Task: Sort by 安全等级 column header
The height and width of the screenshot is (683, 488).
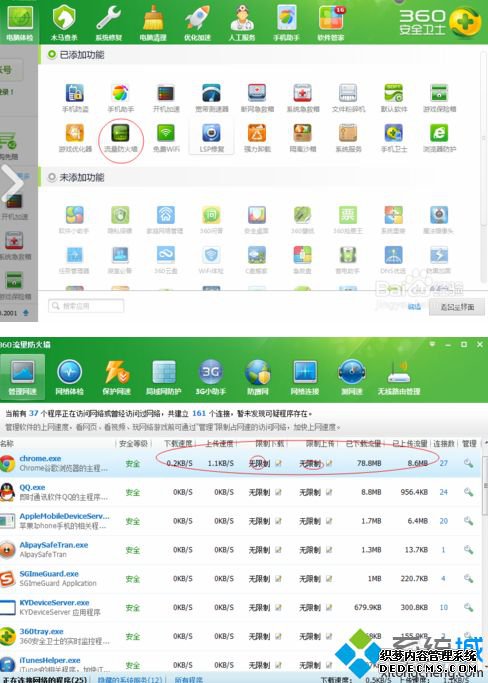Action: (133, 443)
